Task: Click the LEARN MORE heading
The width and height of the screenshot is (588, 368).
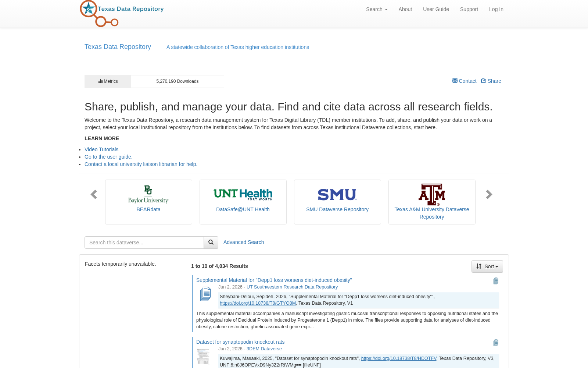Action: click(102, 138)
